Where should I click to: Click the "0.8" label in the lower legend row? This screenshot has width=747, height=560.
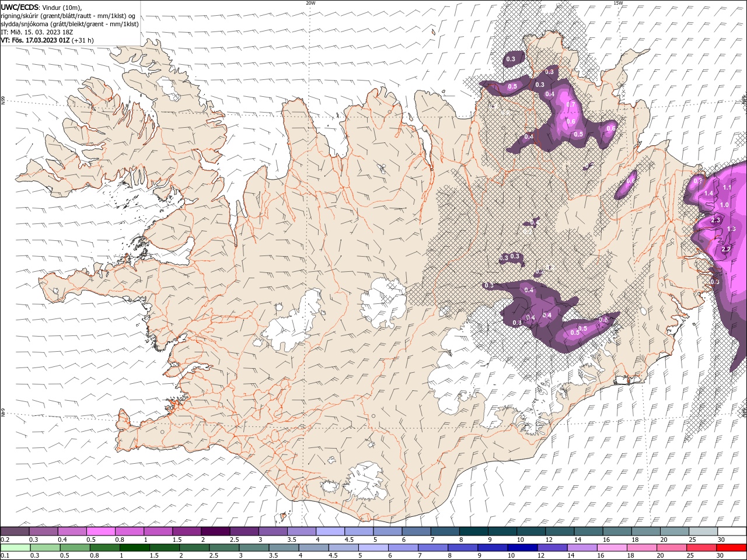95,555
